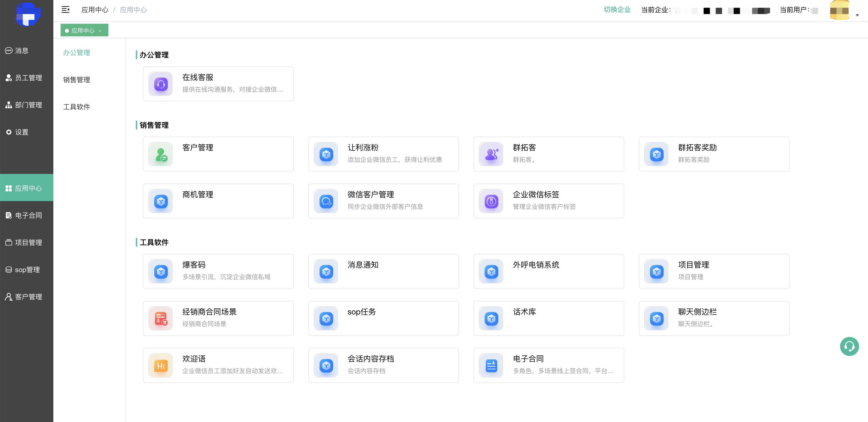The image size is (868, 422).
Task: Expand the user account dropdown arrow
Action: click(x=857, y=15)
